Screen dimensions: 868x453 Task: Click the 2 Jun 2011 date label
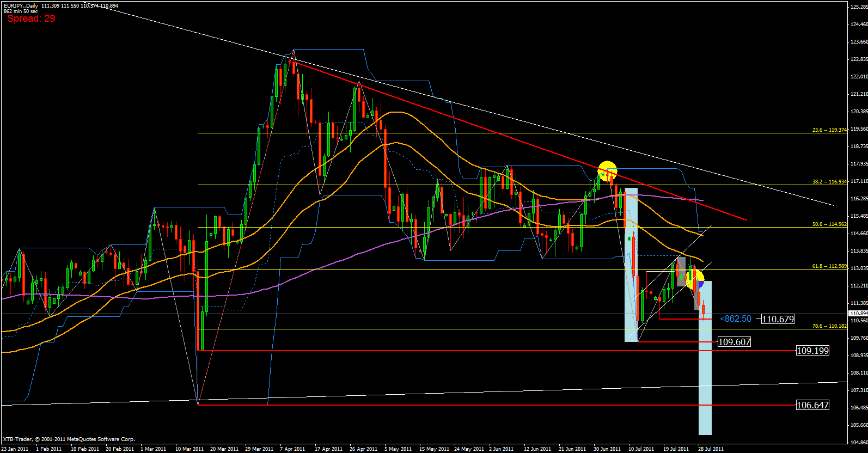pyautogui.click(x=502, y=449)
